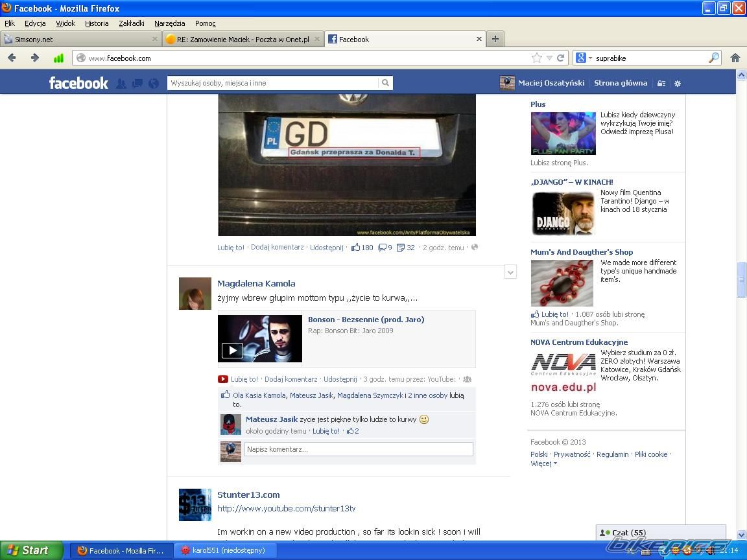Image resolution: width=747 pixels, height=560 pixels.
Task: Click the privacy shortcuts lock icon
Action: 661,84
